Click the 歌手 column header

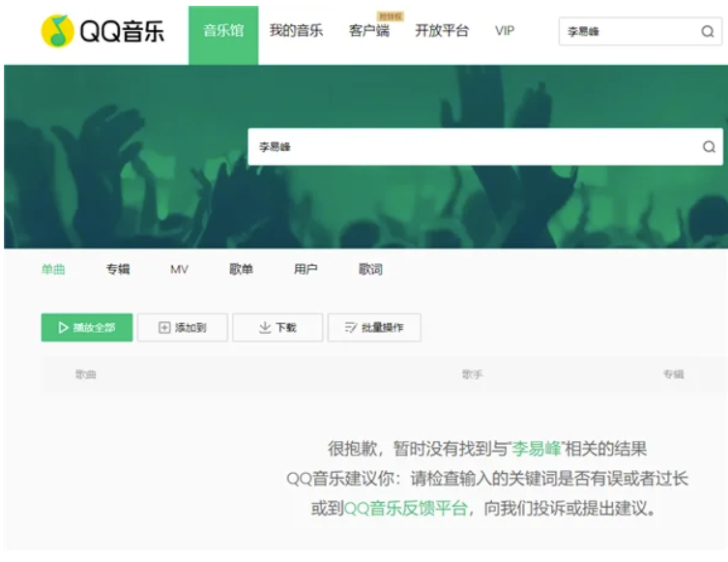(x=473, y=374)
